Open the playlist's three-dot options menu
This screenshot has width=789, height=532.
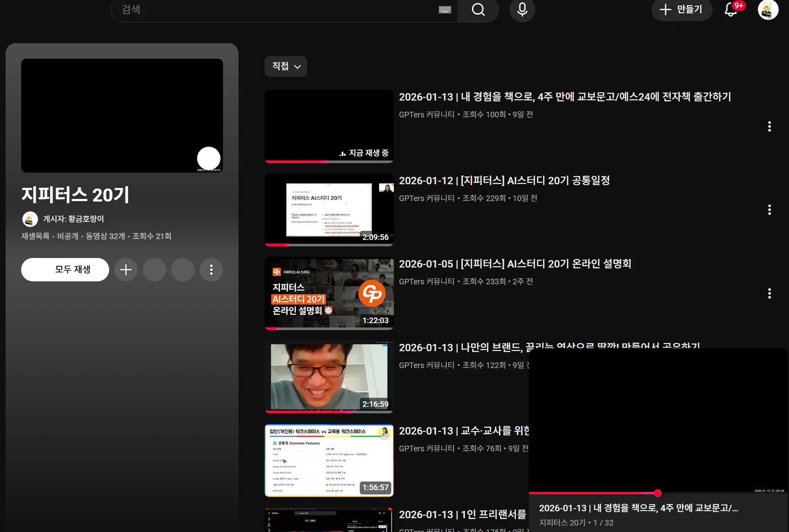(x=211, y=269)
